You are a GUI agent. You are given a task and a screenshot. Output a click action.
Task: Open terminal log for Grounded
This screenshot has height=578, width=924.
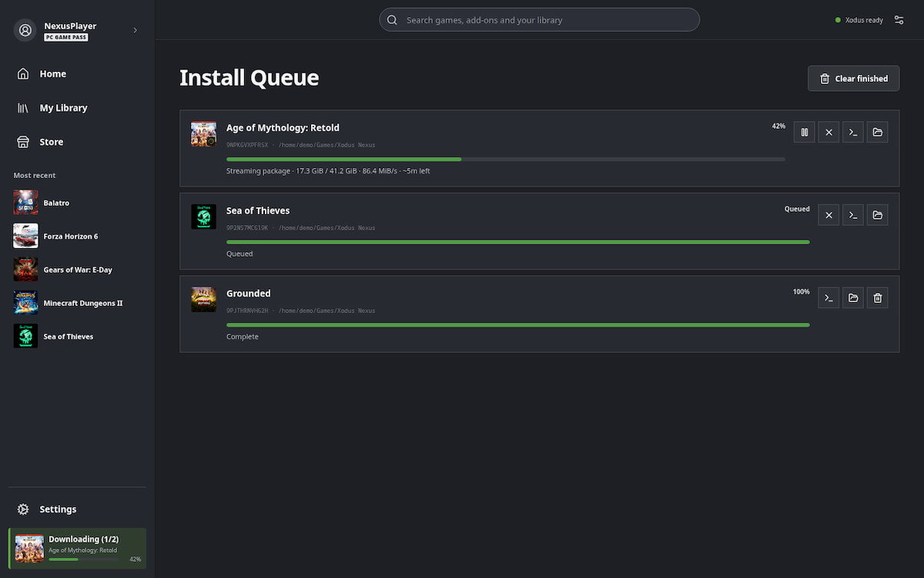(x=829, y=297)
